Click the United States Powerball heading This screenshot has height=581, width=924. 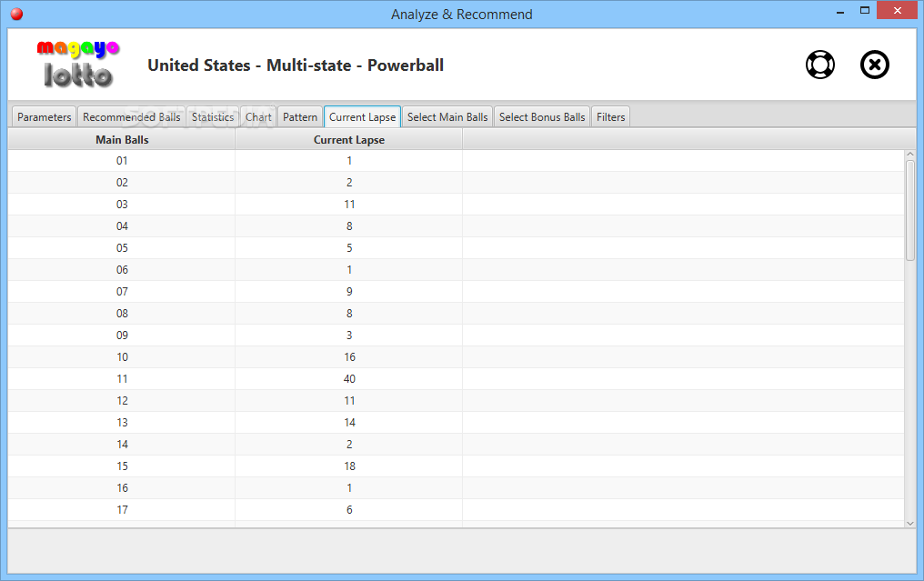[296, 65]
